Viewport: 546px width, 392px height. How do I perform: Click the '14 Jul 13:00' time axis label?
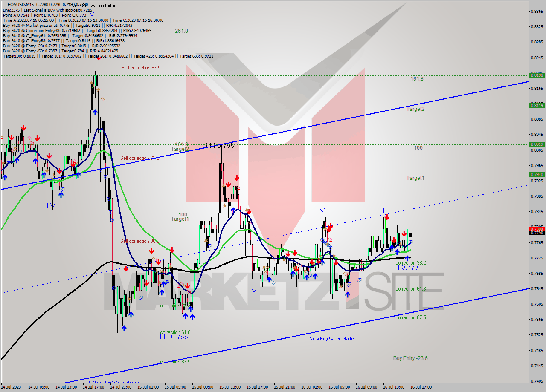point(67,387)
